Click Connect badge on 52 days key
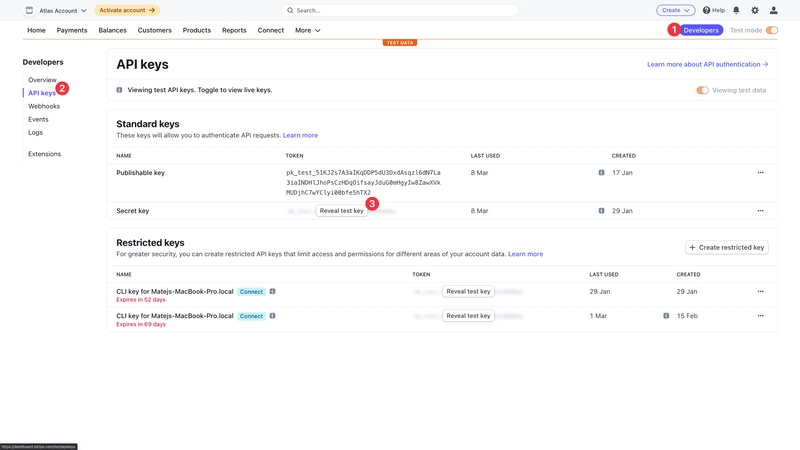 [252, 292]
